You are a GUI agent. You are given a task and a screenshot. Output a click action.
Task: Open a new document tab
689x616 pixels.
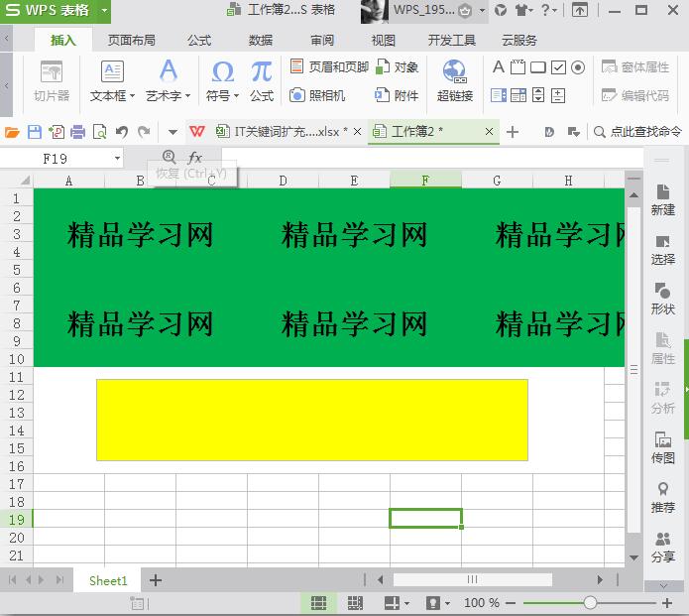point(513,132)
